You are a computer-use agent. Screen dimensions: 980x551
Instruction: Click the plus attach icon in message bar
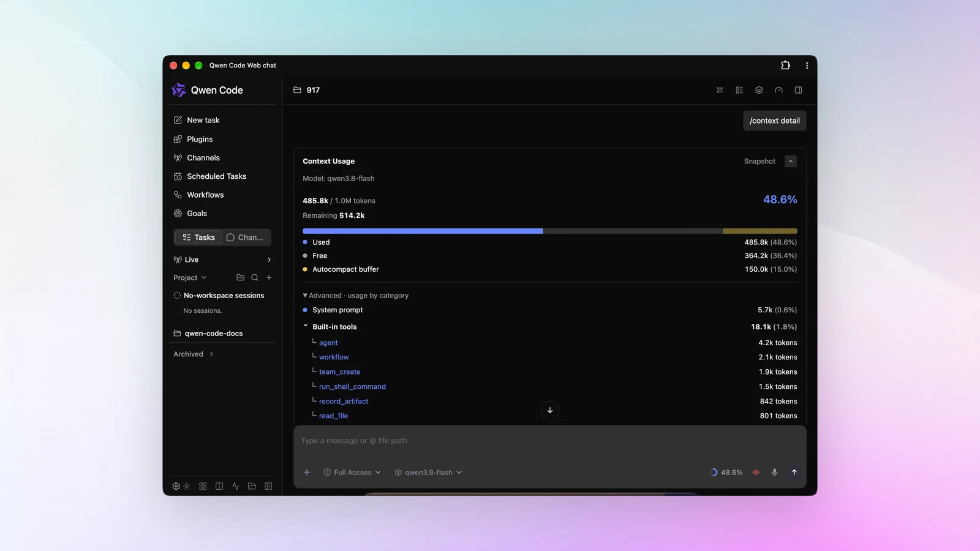pyautogui.click(x=307, y=472)
